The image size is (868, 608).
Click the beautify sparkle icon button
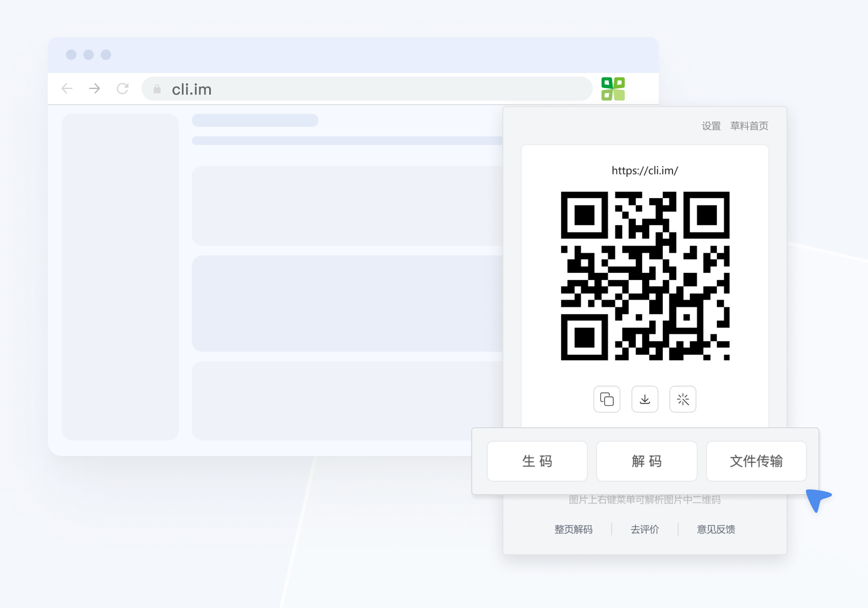[x=683, y=399]
